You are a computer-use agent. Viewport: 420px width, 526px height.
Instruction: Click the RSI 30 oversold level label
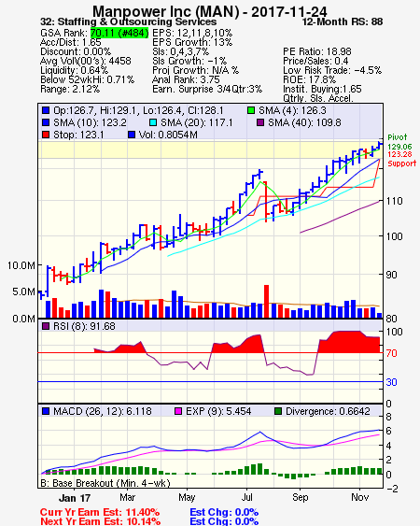pos(391,382)
